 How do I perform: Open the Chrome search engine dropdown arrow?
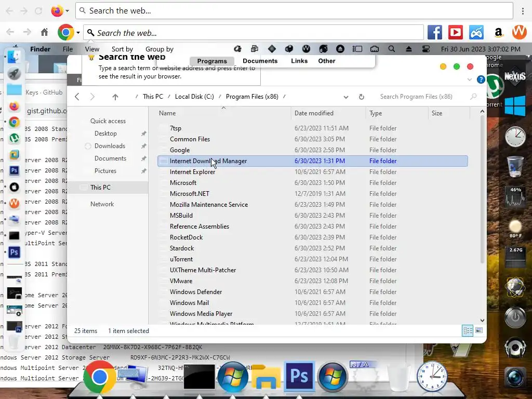click(x=78, y=33)
